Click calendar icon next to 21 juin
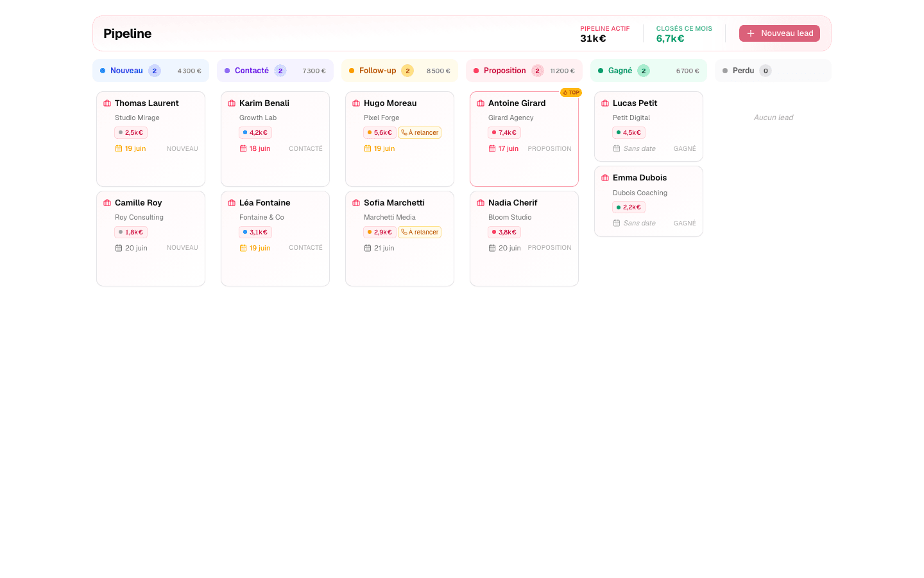The height and width of the screenshot is (578, 924). point(368,248)
